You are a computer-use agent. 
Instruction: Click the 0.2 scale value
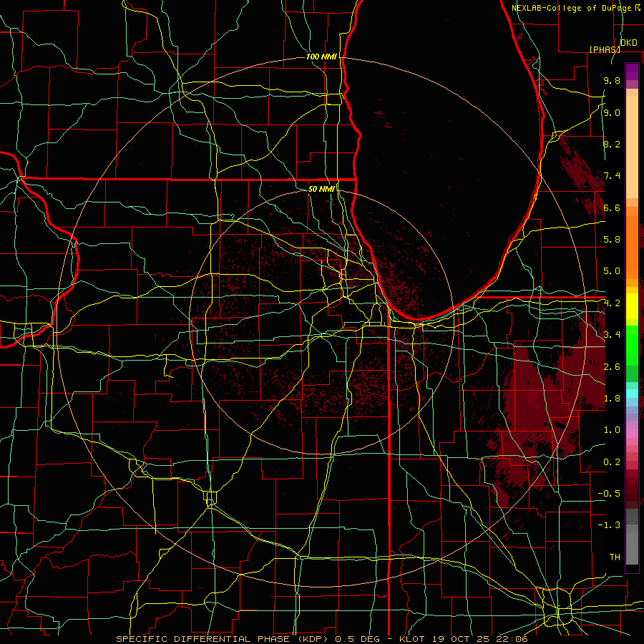coord(612,462)
